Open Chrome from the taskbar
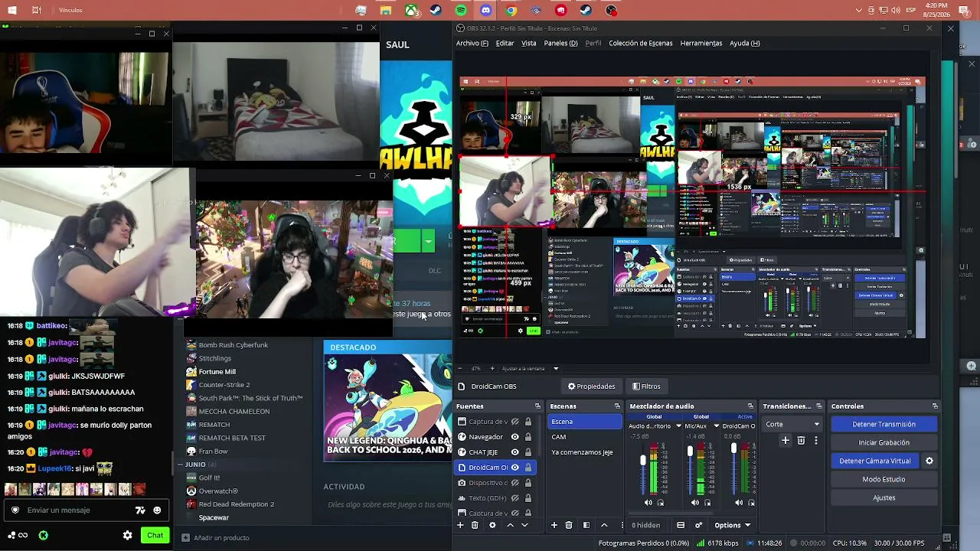The width and height of the screenshot is (980, 551). pyautogui.click(x=511, y=11)
